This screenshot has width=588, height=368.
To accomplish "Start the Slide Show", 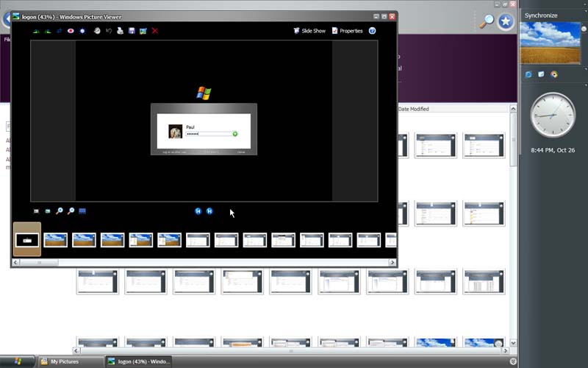I will click(x=309, y=31).
